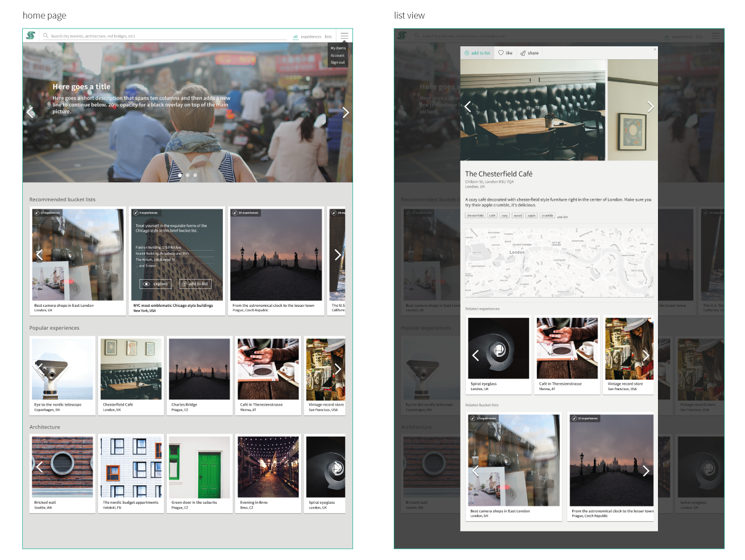The height and width of the screenshot is (560, 745).
Task: Open 'The nordic budget appartments' card
Action: click(131, 474)
